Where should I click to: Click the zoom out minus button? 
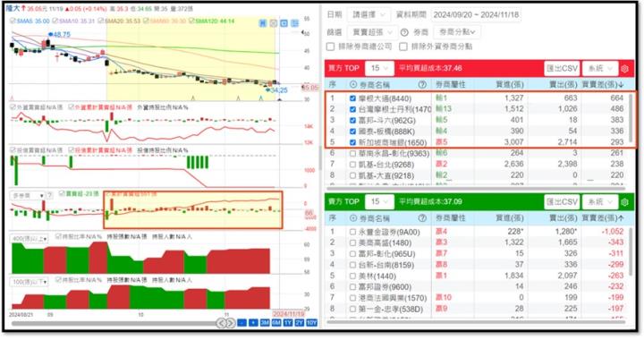click(242, 323)
